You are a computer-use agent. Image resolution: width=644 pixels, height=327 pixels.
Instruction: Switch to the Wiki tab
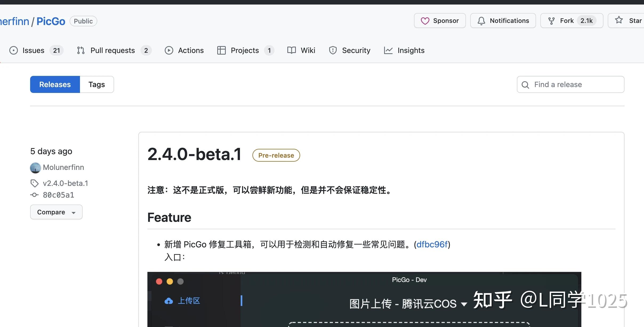point(301,50)
